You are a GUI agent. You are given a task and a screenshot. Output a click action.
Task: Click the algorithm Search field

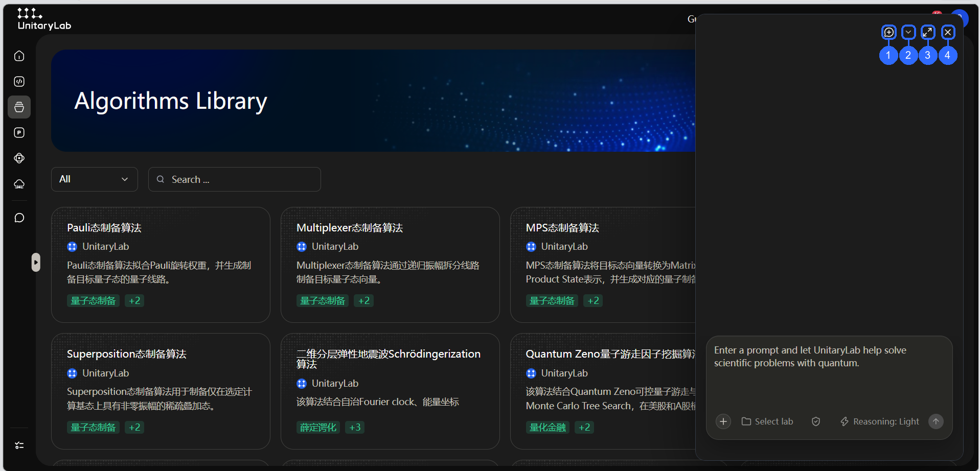(235, 179)
